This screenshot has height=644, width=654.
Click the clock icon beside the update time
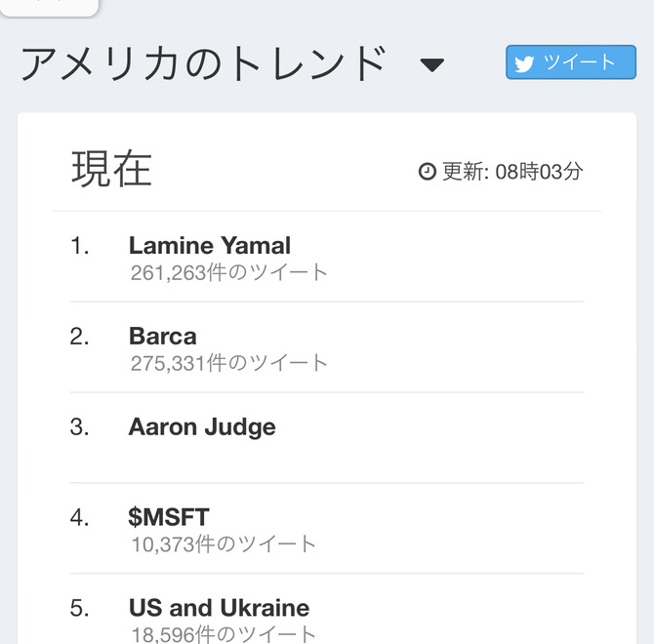427,172
